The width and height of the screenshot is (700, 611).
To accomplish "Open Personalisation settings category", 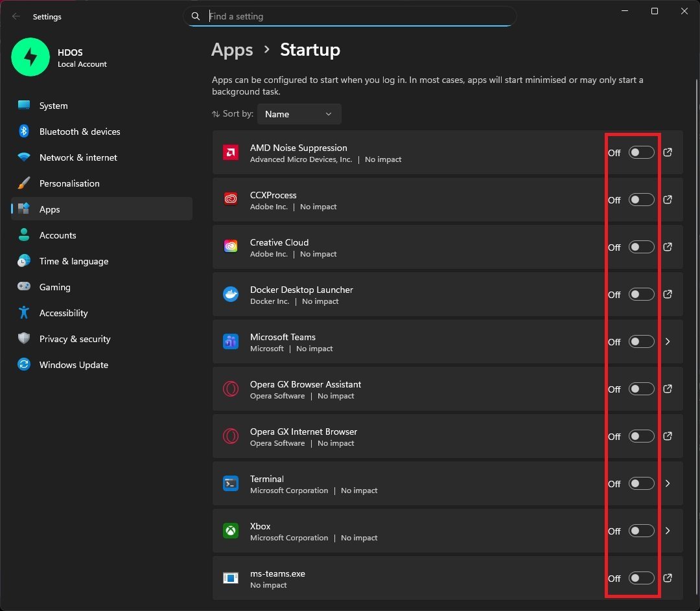I will tap(102, 183).
